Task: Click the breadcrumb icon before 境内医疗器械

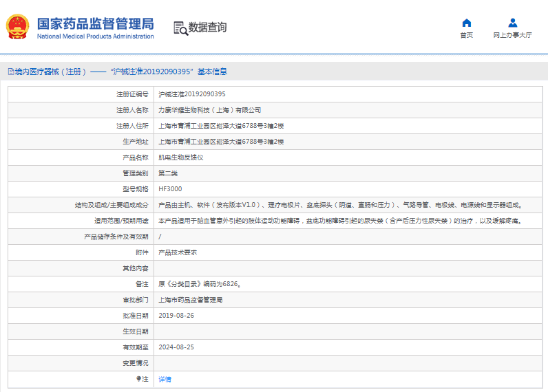Action: coord(10,72)
